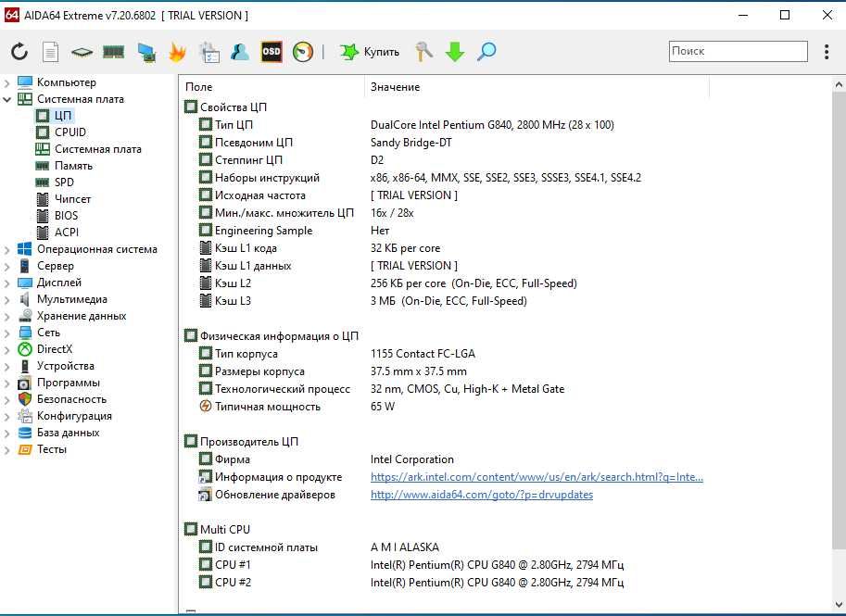This screenshot has width=846, height=616.
Task: Click the Купить button label
Action: pos(382,52)
